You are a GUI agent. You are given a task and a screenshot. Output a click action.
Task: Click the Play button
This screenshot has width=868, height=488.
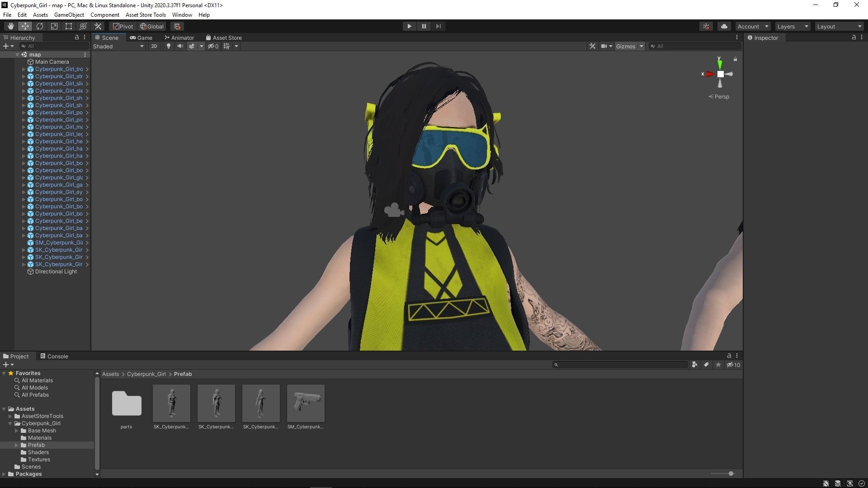pyautogui.click(x=409, y=26)
